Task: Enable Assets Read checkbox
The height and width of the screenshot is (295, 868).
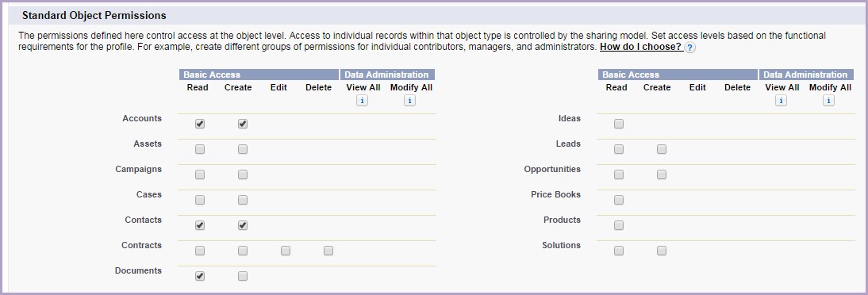Action: 200,149
